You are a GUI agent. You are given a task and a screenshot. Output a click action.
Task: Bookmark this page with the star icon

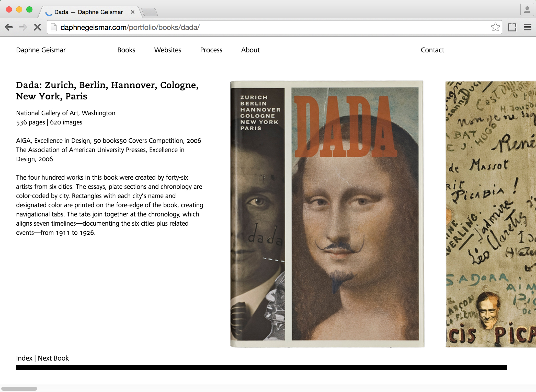[495, 27]
